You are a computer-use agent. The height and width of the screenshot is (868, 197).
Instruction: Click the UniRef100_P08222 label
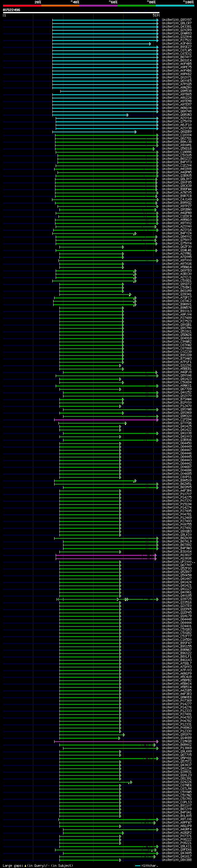click(x=176, y=840)
